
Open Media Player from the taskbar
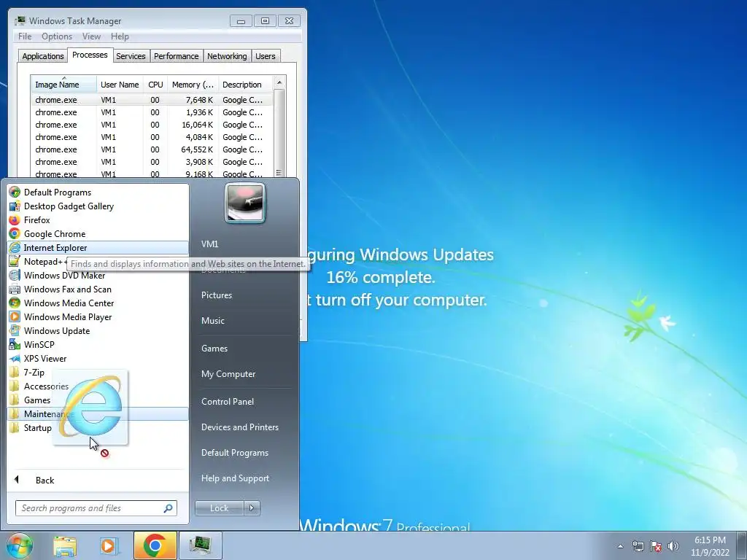pyautogui.click(x=109, y=545)
